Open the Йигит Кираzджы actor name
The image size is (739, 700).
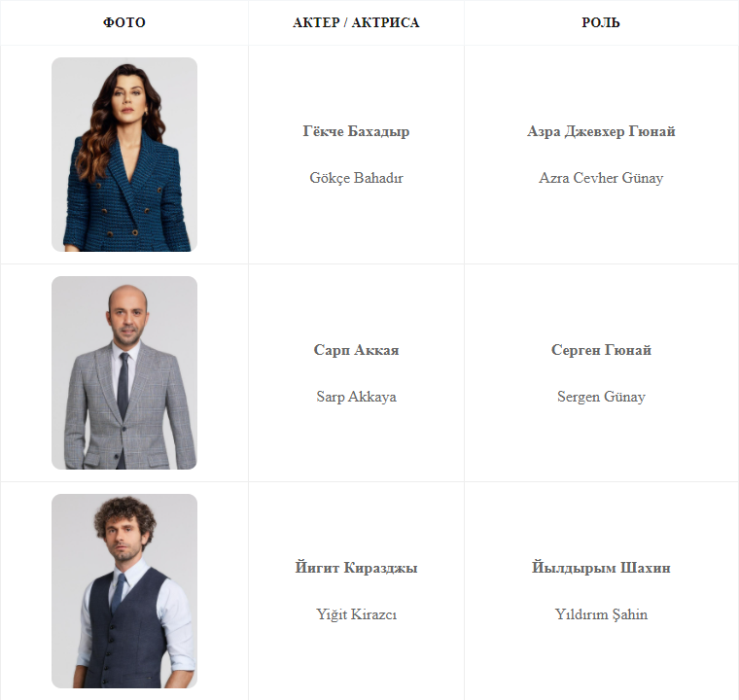pos(356,568)
